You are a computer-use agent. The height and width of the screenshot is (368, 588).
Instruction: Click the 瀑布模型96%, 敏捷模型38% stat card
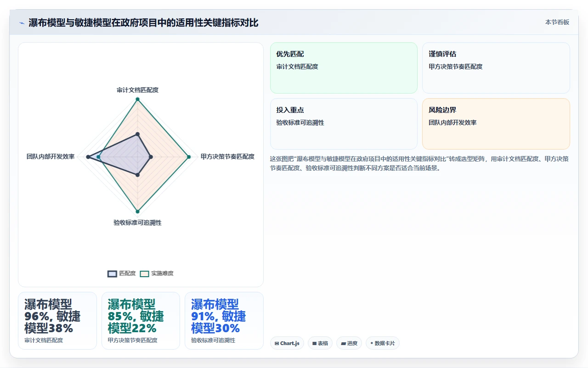point(57,321)
